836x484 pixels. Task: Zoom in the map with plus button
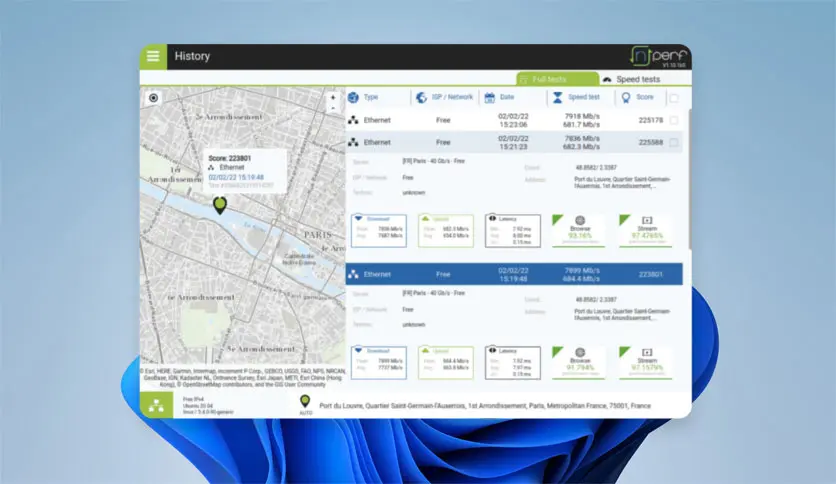(333, 98)
